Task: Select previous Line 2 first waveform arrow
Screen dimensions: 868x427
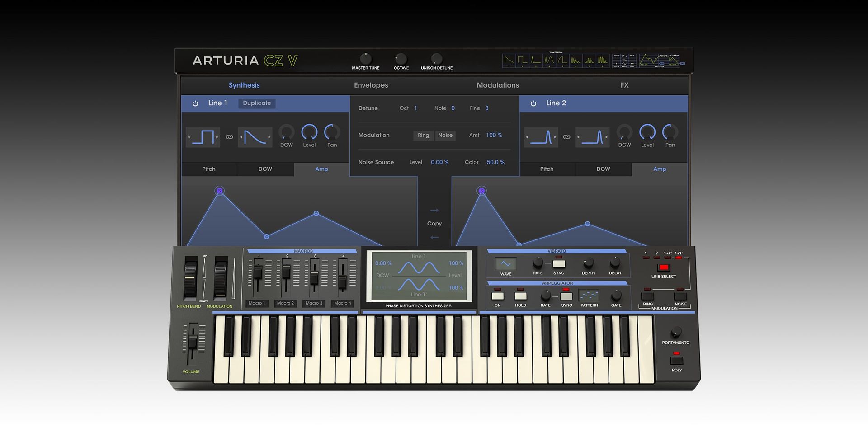Action: pos(527,137)
